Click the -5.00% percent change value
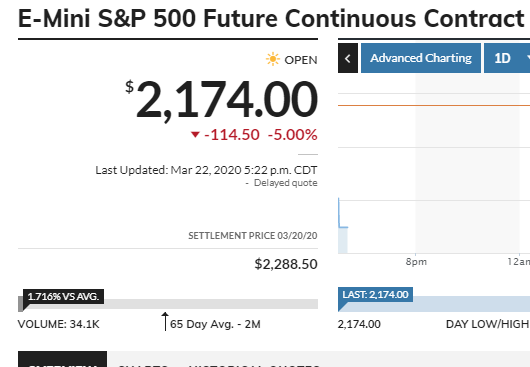 [x=292, y=134]
